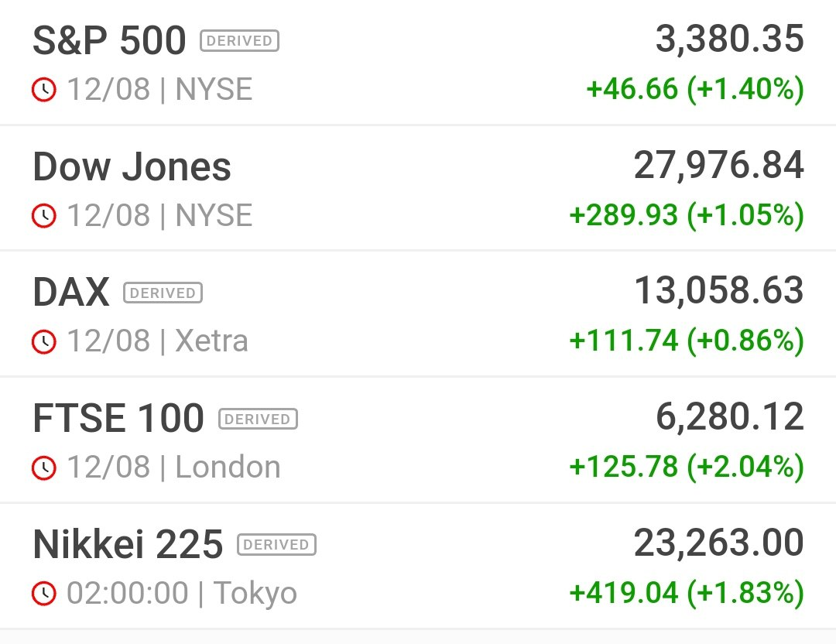Screen dimensions: 836x644
Task: Click the DERIVED badge next to FTSE 100
Action: (x=258, y=420)
